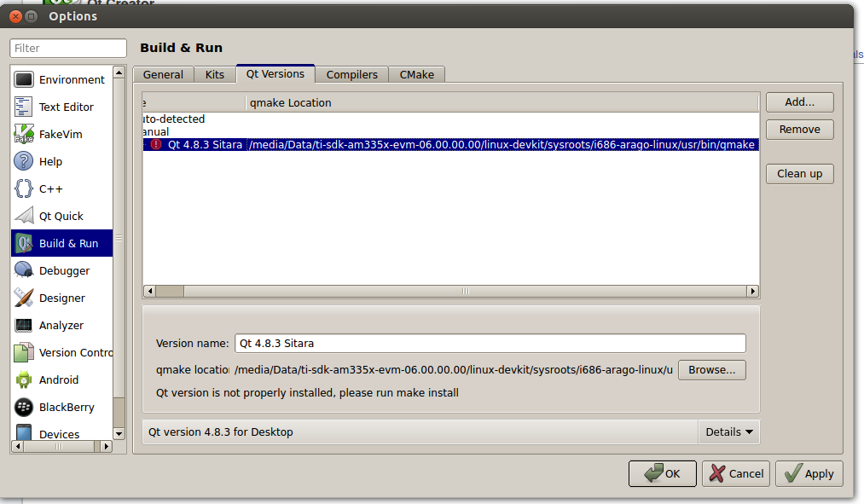The width and height of the screenshot is (864, 504).
Task: Select the Designer pencil icon
Action: [x=24, y=298]
